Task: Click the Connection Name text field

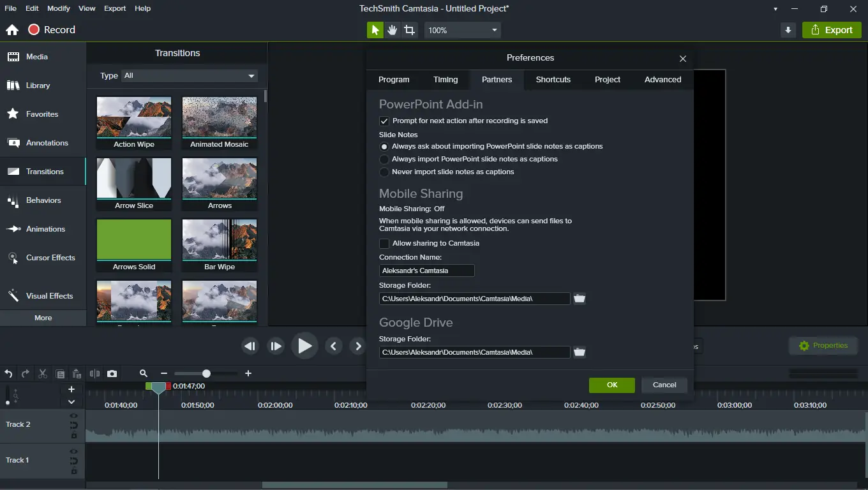Action: pyautogui.click(x=426, y=271)
